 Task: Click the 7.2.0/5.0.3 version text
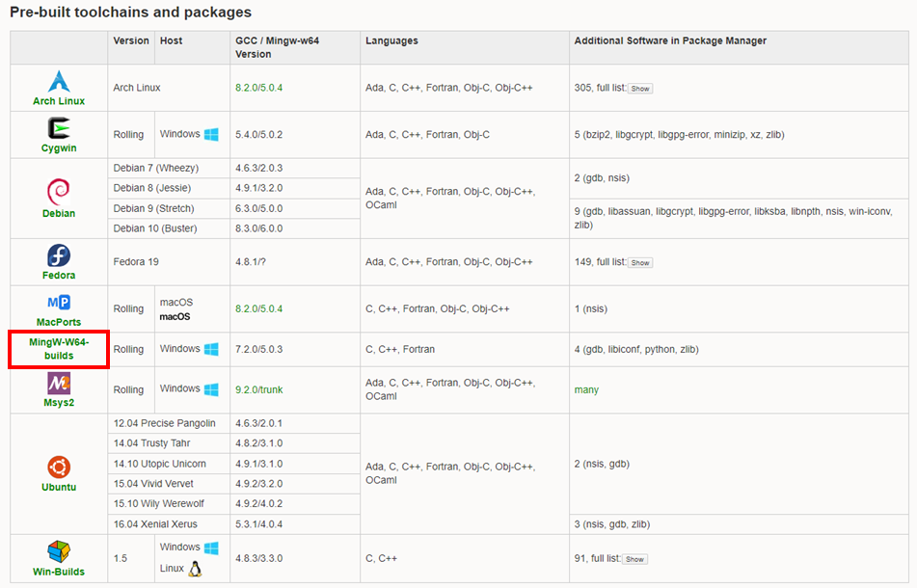point(259,349)
